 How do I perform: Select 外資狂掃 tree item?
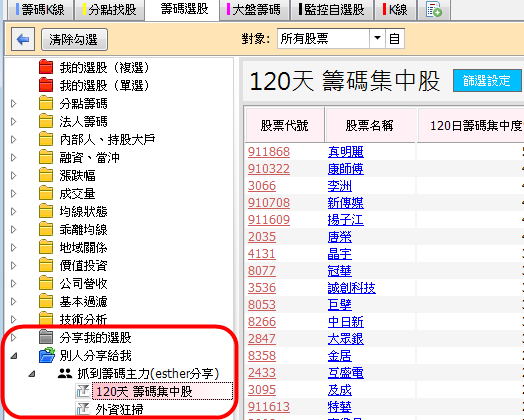click(119, 410)
